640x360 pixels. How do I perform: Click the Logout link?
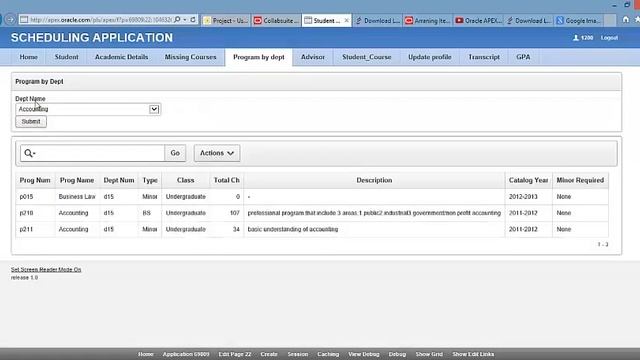[x=609, y=38]
